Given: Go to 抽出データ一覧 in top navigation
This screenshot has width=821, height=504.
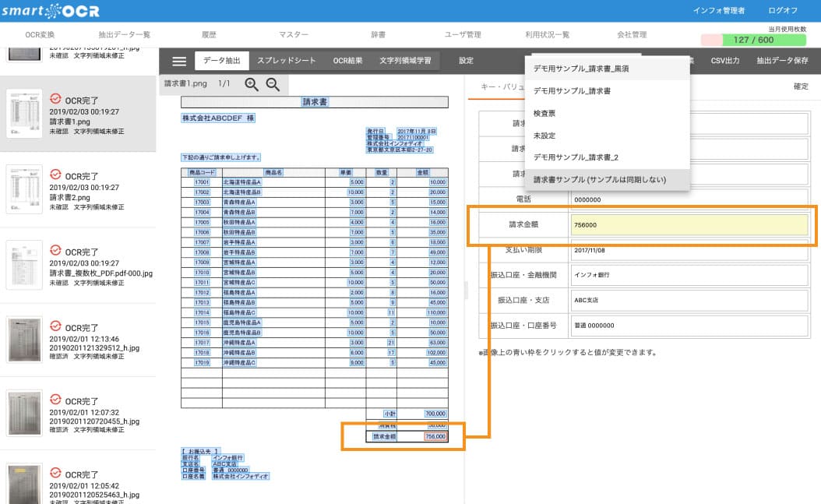Looking at the screenshot, I should point(124,35).
